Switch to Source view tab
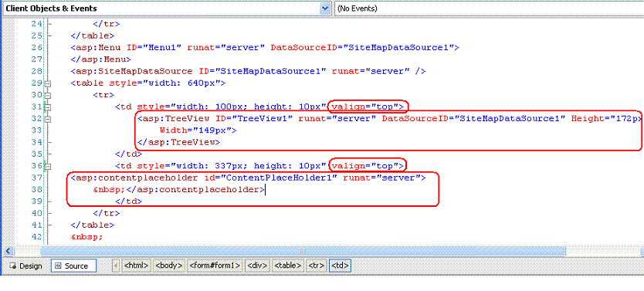644x291 pixels. [73, 266]
